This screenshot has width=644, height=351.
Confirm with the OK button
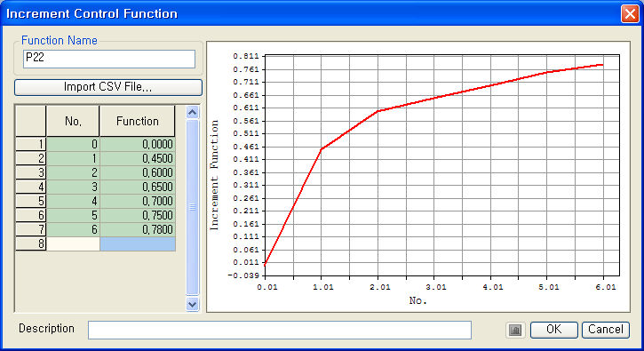tap(553, 330)
